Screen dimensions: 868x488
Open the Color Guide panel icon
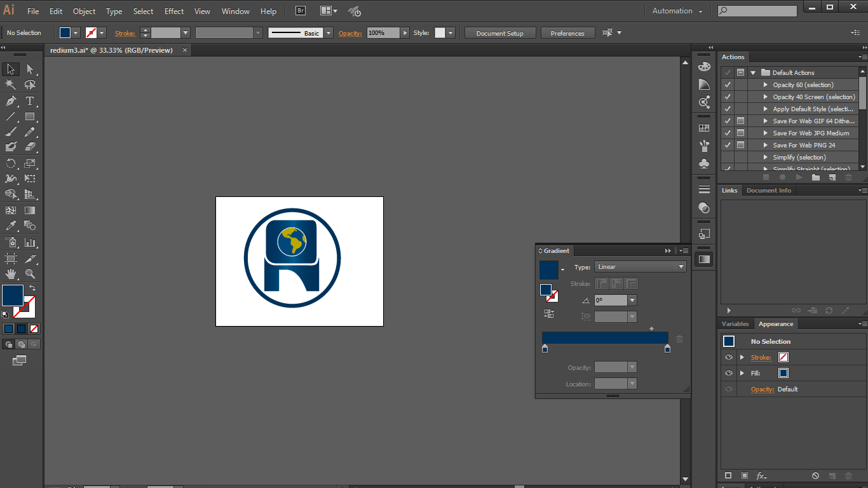pos(703,85)
